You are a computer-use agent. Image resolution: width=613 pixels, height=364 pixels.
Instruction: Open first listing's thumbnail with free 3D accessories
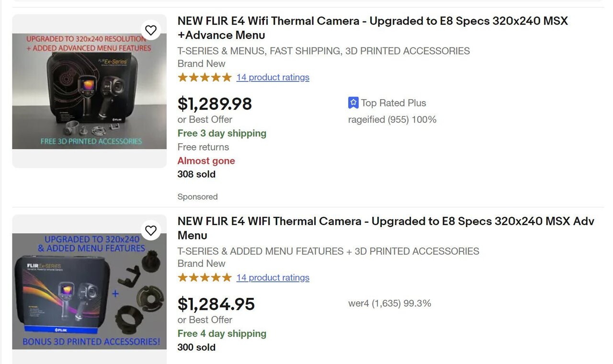point(90,91)
